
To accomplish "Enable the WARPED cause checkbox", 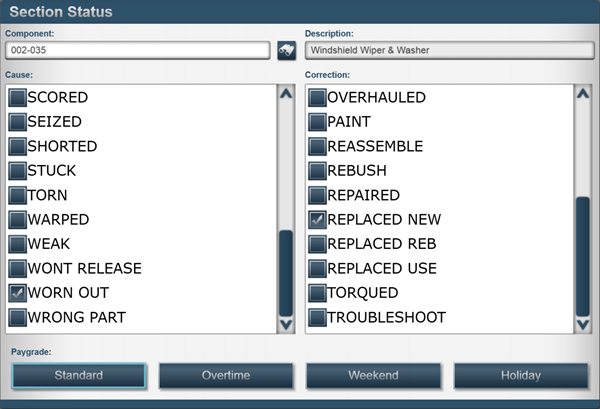I will click(18, 220).
